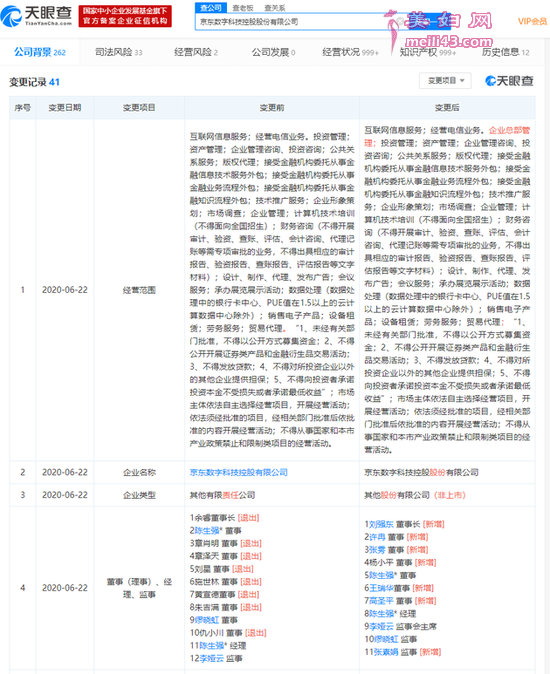Click 京东数字科技控股股份有限公司 in the 变更后 column
Screen dimensions: 550x674
click(422, 472)
